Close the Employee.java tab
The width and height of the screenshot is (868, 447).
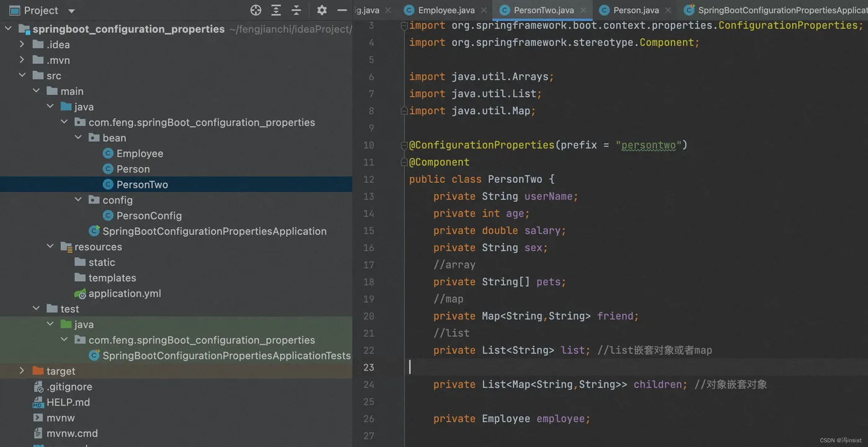pos(484,10)
